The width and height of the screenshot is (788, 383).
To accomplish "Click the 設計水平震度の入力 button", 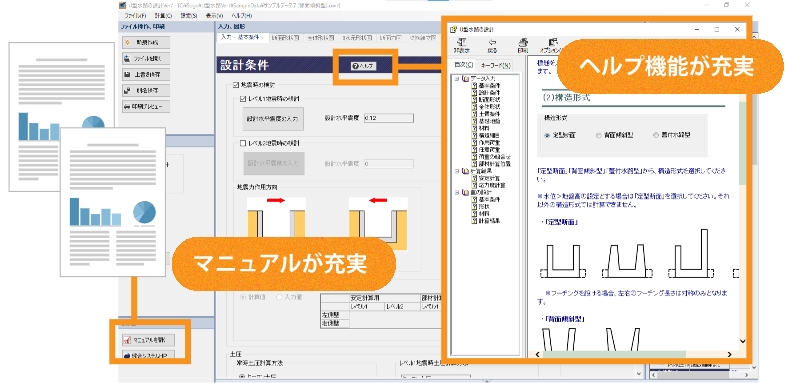I will (x=273, y=119).
